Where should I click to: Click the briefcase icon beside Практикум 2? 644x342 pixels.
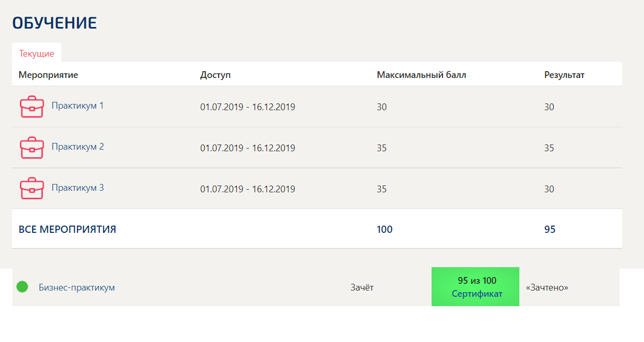click(x=32, y=148)
